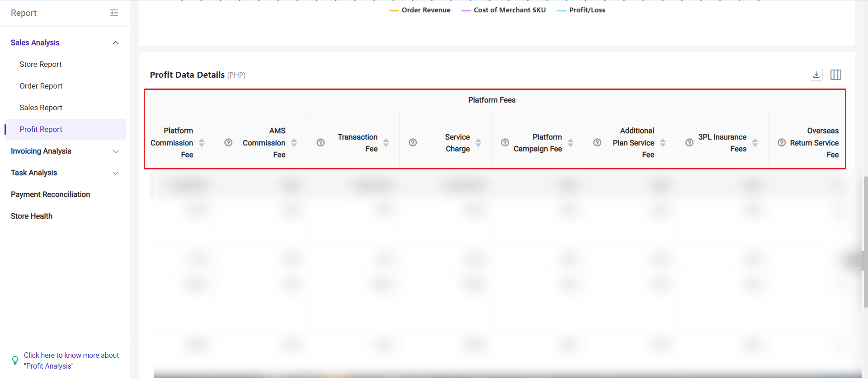Click help icon beside AMS Commission Fee
The height and width of the screenshot is (379, 868).
tap(228, 143)
